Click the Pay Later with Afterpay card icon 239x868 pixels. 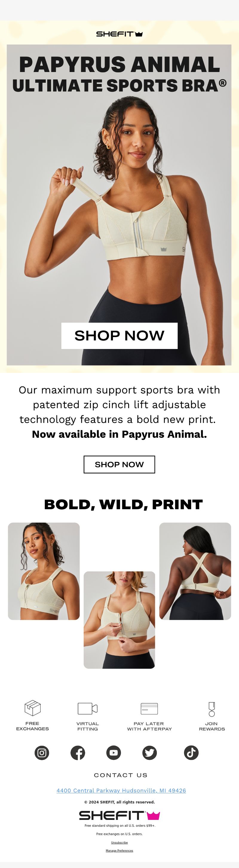149,708
